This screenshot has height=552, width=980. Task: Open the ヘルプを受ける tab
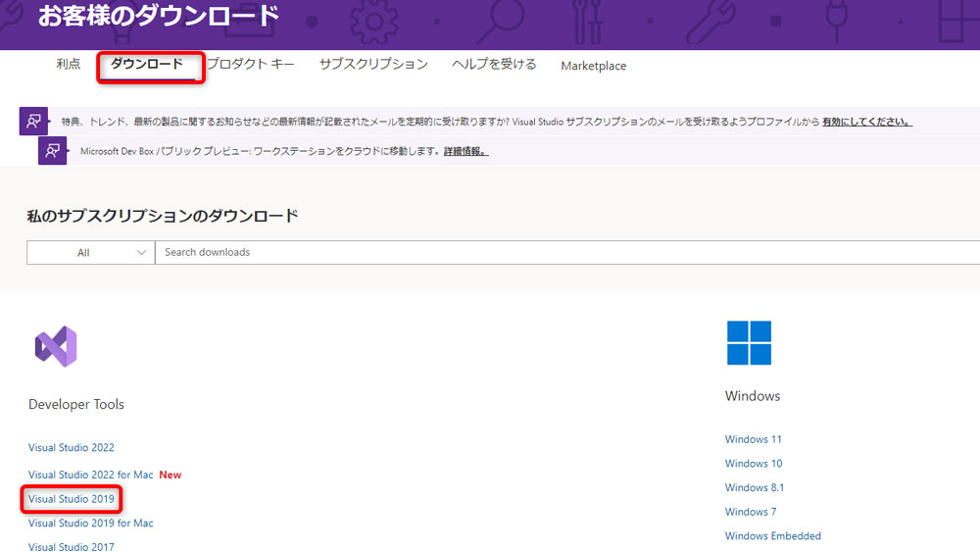click(494, 65)
